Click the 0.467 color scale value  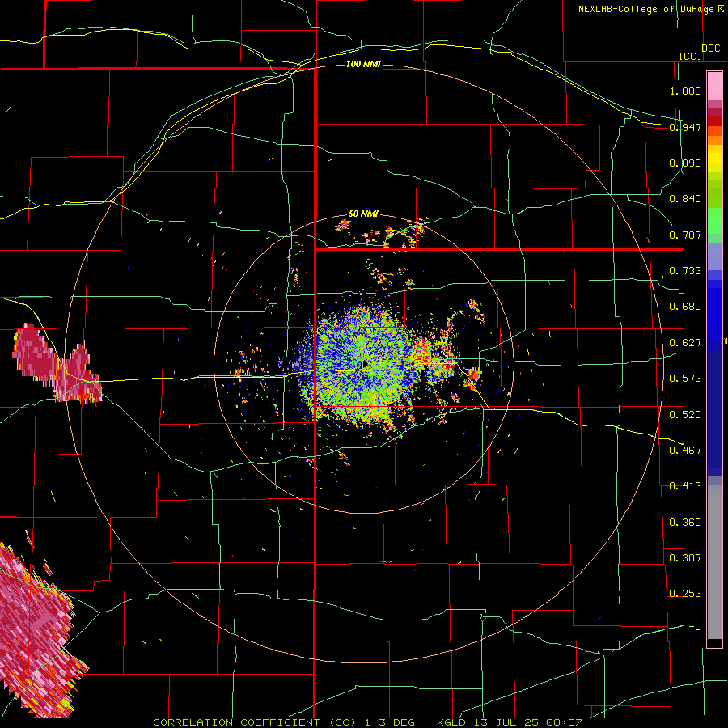coord(685,451)
